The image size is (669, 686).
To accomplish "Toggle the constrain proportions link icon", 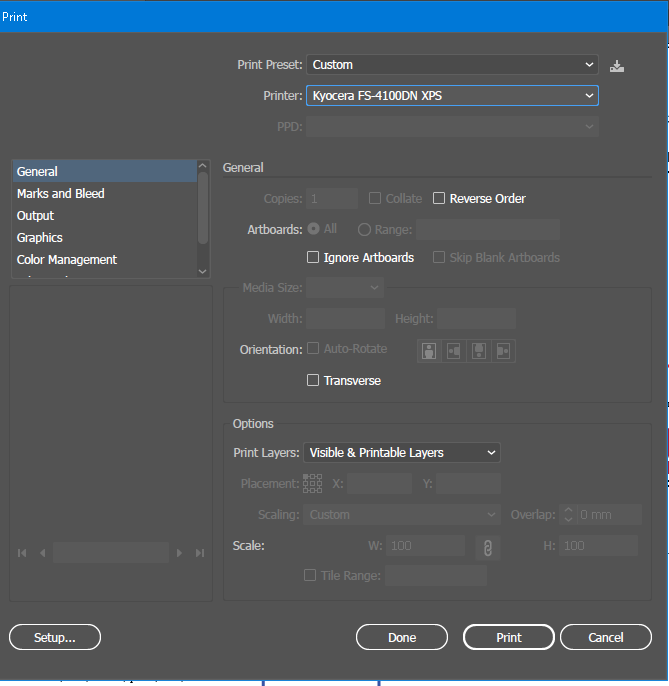I will [x=488, y=547].
